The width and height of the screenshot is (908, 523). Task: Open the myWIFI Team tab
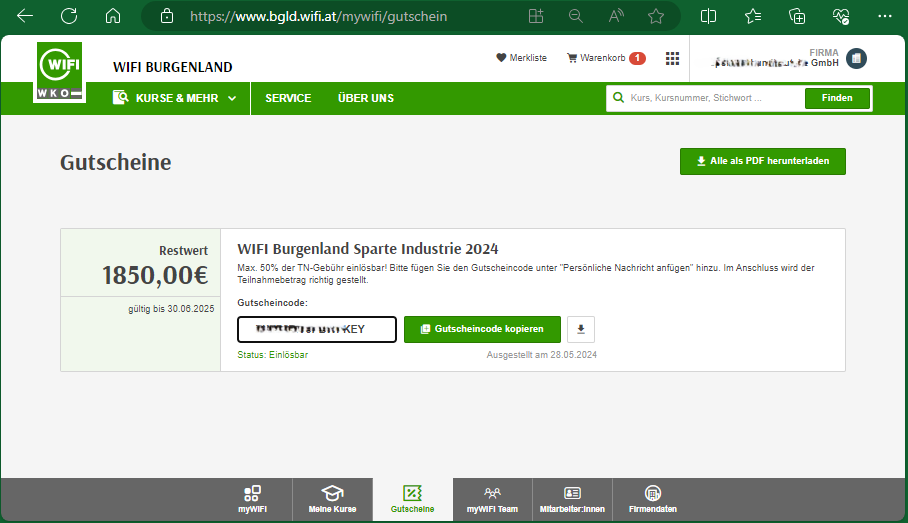pos(492,499)
